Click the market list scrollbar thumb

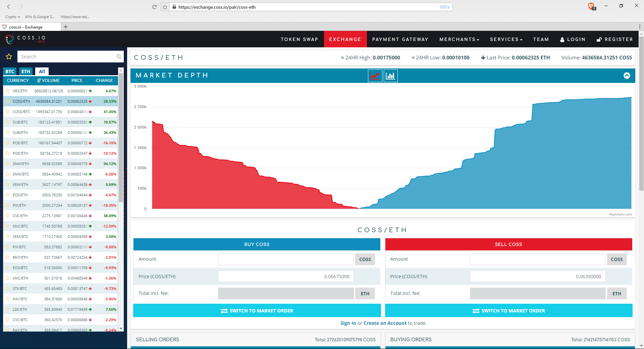click(121, 138)
